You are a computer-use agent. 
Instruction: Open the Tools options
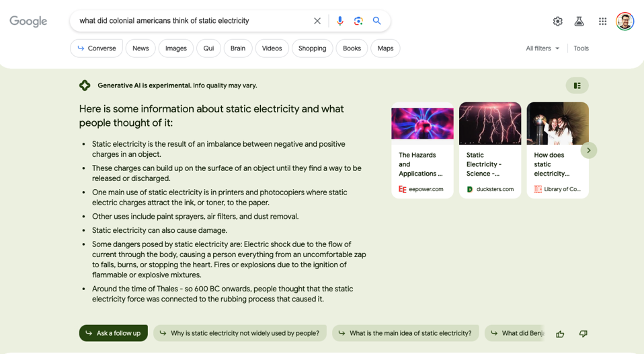tap(581, 48)
